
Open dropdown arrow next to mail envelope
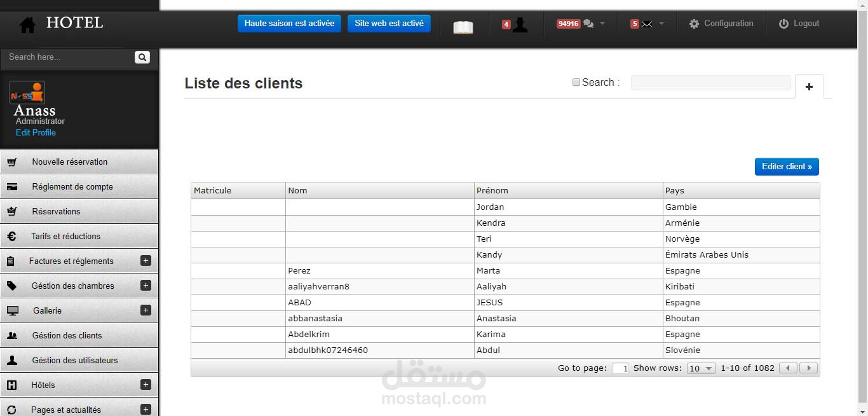[661, 24]
